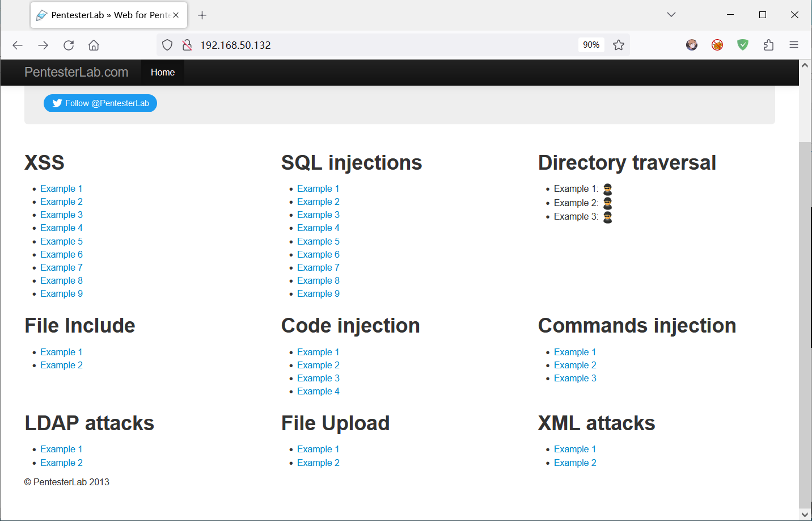This screenshot has width=812, height=521.
Task: Click the © PentesterLab 2013 footer text
Action: [x=67, y=482]
